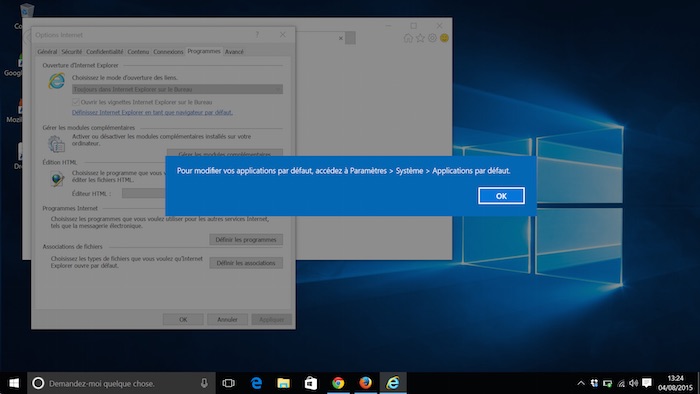Click the Définir les associations button

tap(246, 263)
